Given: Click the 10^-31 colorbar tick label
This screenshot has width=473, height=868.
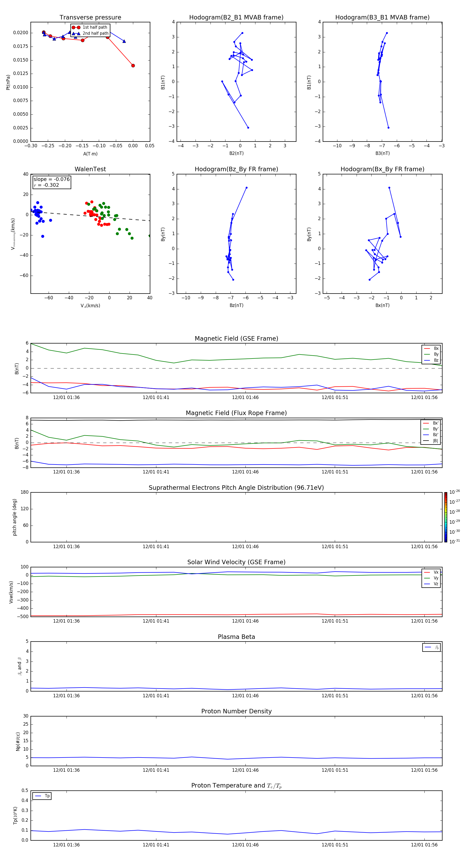Looking at the screenshot, I should (455, 542).
